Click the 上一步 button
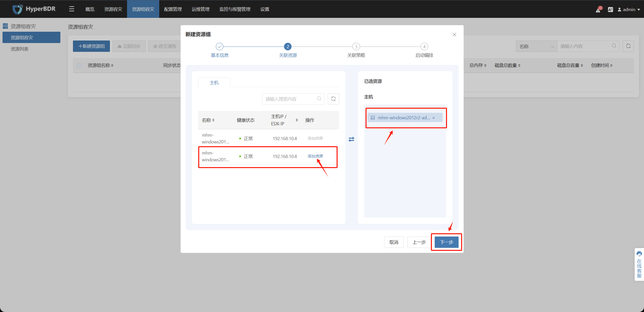The image size is (644, 312). (x=419, y=242)
